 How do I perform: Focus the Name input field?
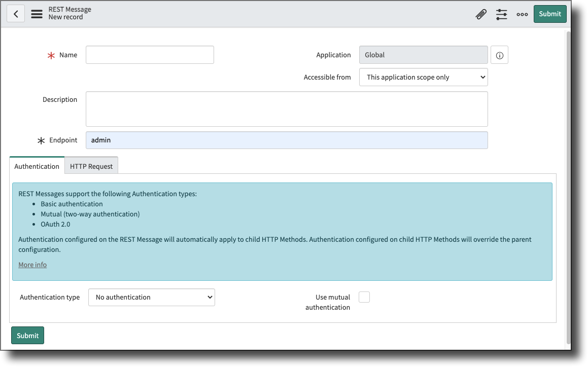149,55
